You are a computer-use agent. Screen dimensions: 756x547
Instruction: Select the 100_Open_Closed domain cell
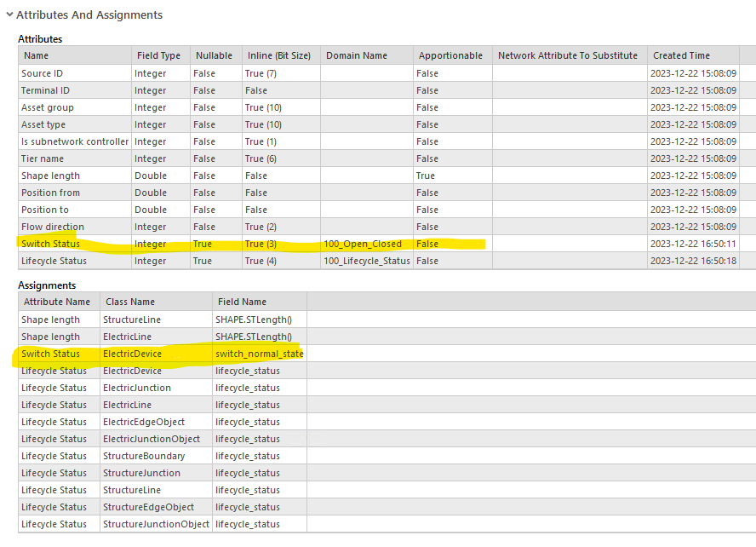pyautogui.click(x=359, y=244)
